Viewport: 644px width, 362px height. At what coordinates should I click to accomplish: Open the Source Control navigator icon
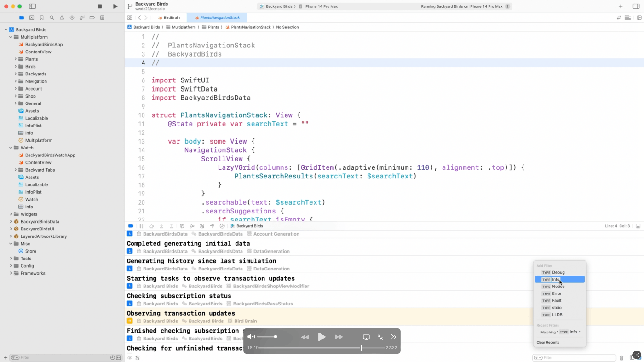(x=32, y=18)
